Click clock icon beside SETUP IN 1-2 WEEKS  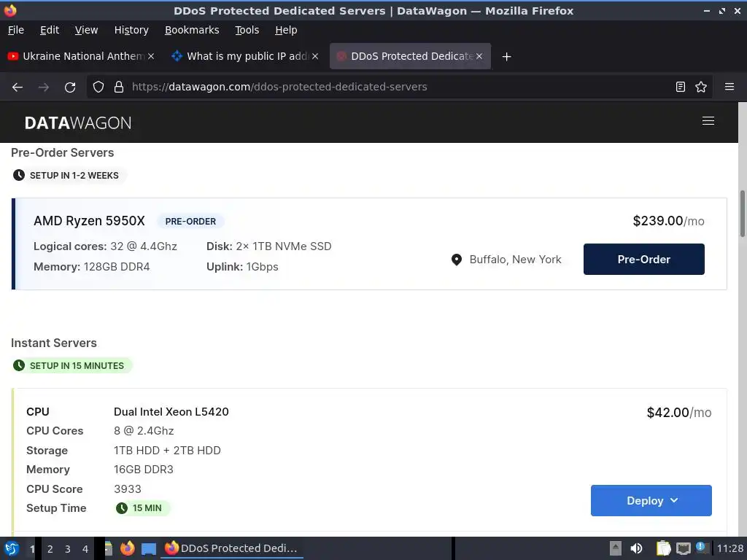[18, 175]
